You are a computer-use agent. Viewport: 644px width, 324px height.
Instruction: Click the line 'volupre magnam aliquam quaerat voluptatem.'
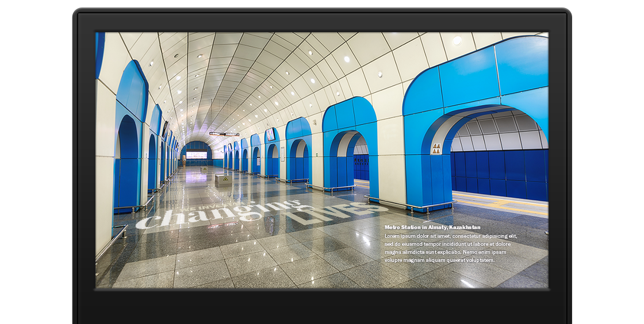coord(439,260)
